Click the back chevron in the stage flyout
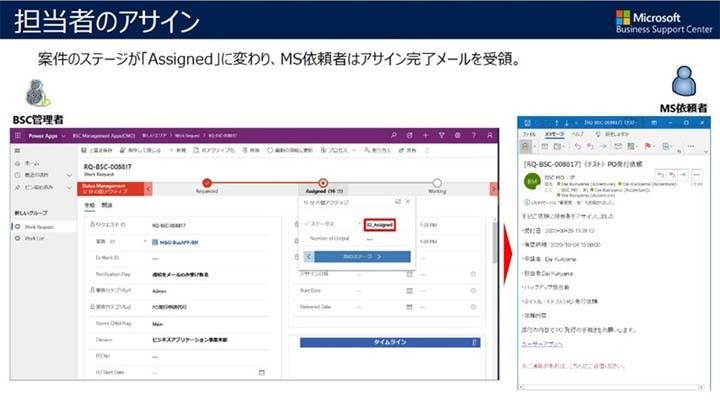This screenshot has height=400, width=720. click(x=309, y=257)
